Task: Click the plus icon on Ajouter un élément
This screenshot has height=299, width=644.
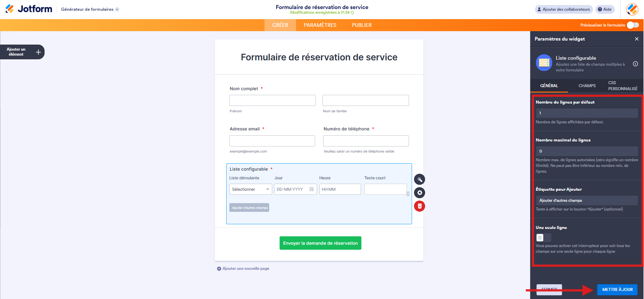Action: (38, 52)
